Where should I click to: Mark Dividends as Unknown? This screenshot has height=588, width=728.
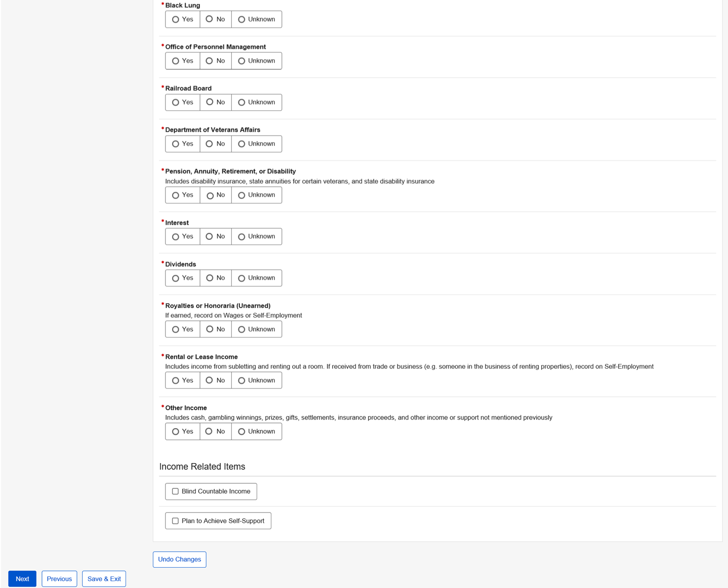tap(241, 278)
